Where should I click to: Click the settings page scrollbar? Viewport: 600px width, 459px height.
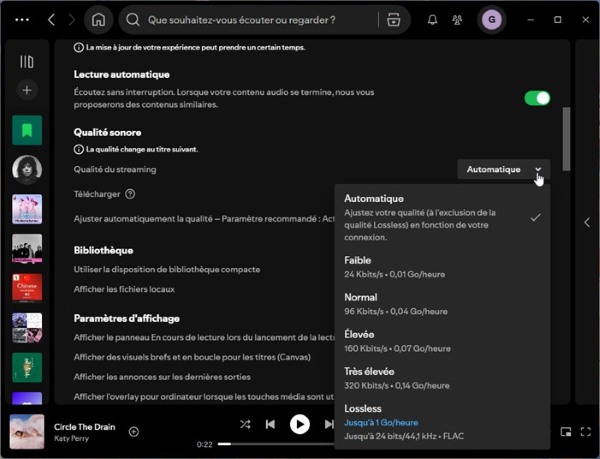point(566,139)
